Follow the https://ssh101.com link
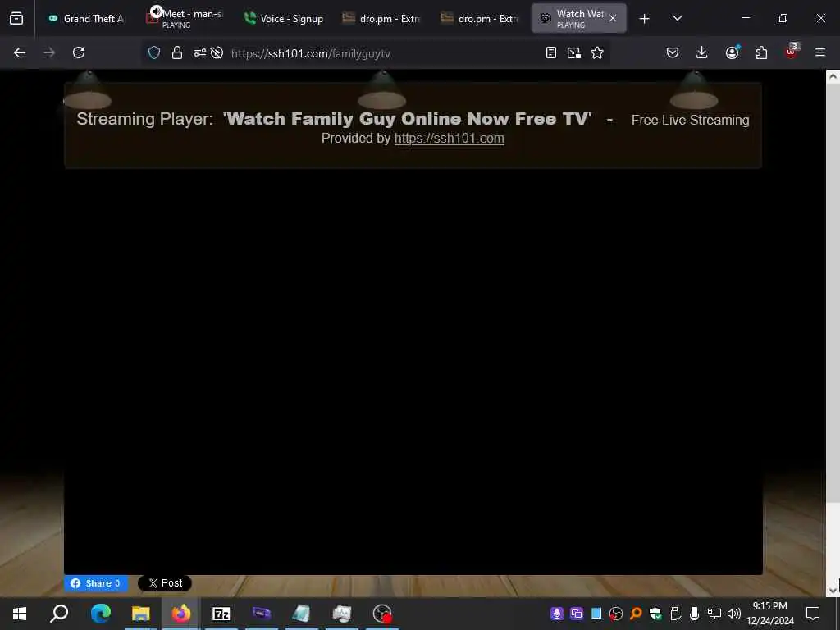This screenshot has width=840, height=630. point(449,138)
